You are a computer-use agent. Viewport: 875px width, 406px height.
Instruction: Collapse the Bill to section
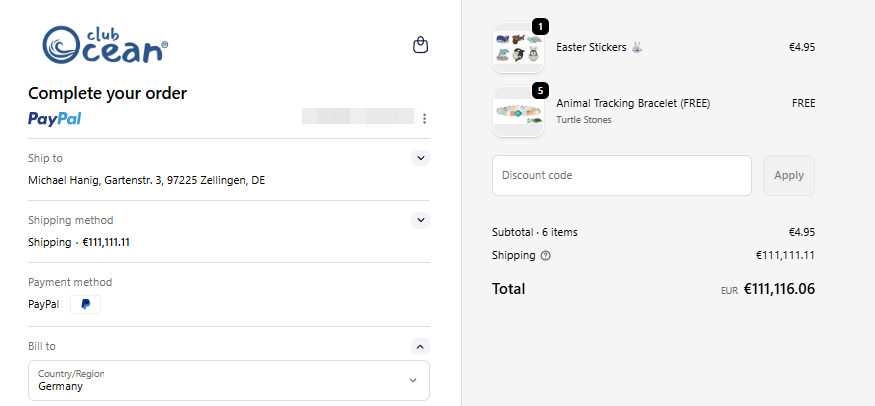tap(421, 346)
